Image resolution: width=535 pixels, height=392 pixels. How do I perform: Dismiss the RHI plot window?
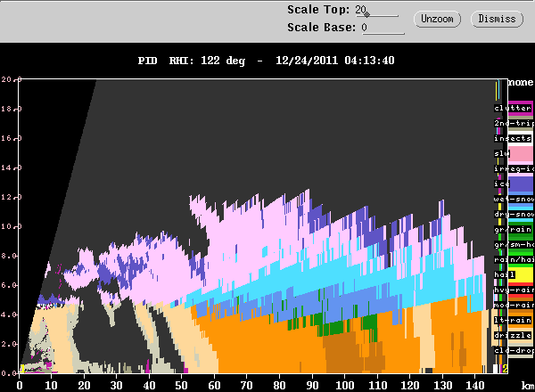coord(497,19)
